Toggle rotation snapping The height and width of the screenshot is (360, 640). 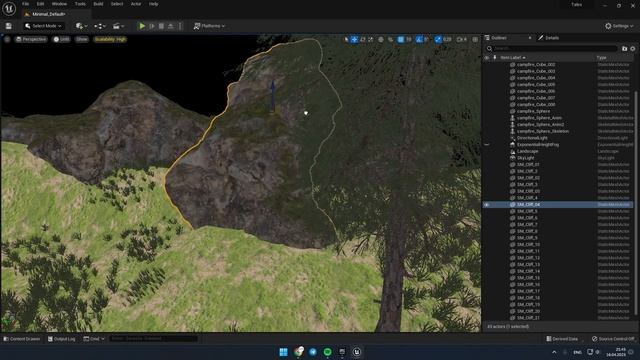[x=419, y=39]
